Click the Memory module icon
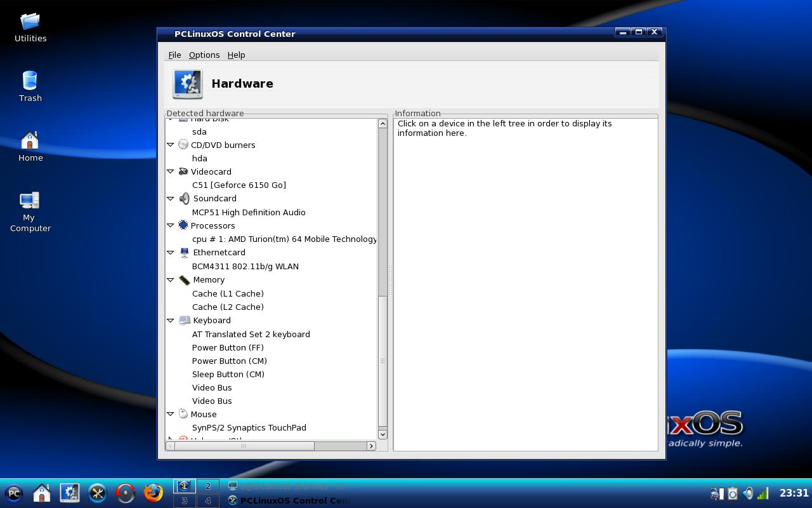The image size is (812, 508). (x=184, y=279)
